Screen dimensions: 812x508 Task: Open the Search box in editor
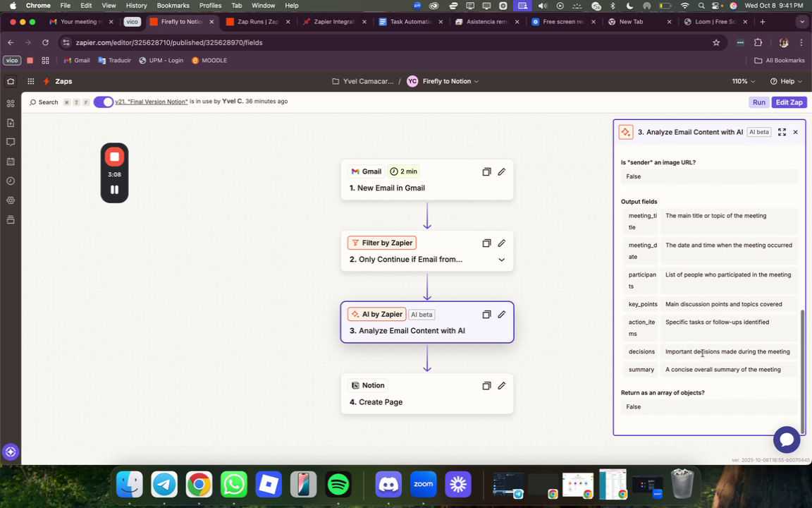click(x=44, y=102)
